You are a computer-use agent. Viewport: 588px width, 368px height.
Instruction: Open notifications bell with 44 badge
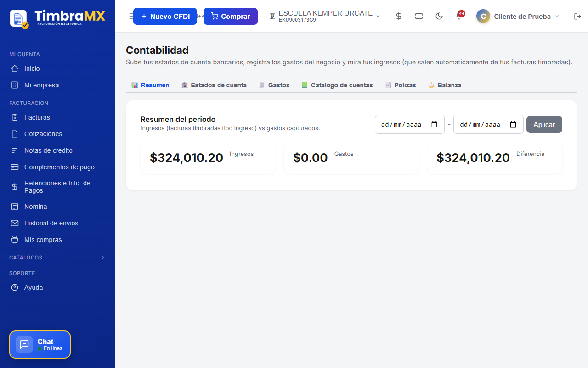coord(459,16)
